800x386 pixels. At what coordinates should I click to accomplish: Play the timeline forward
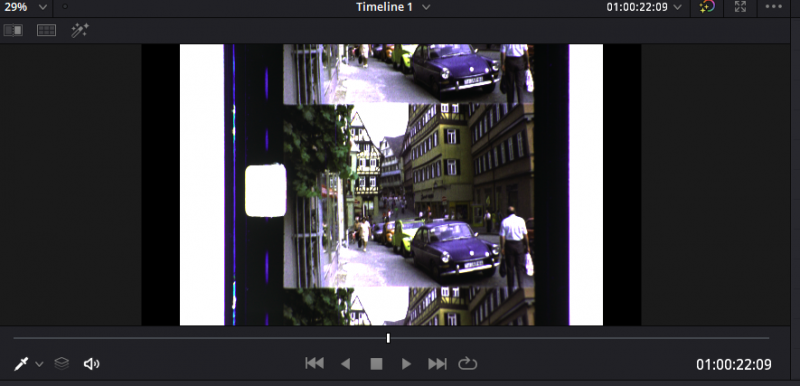(406, 364)
